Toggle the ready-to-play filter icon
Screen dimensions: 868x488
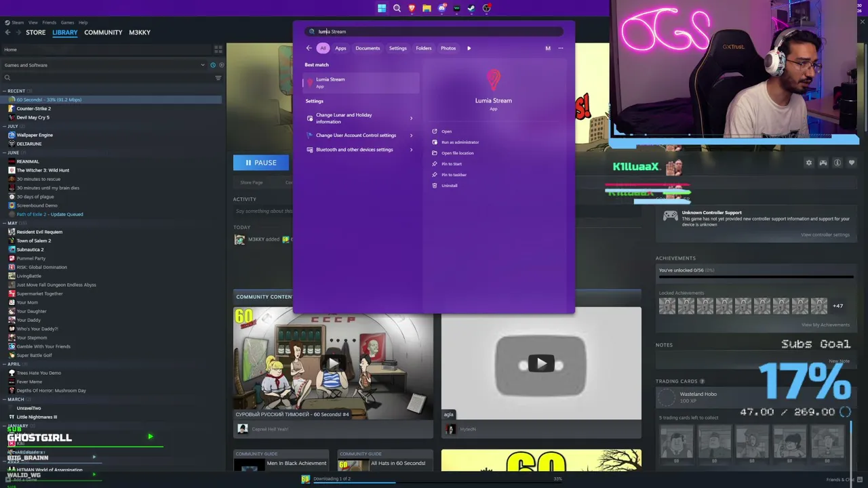[221, 65]
